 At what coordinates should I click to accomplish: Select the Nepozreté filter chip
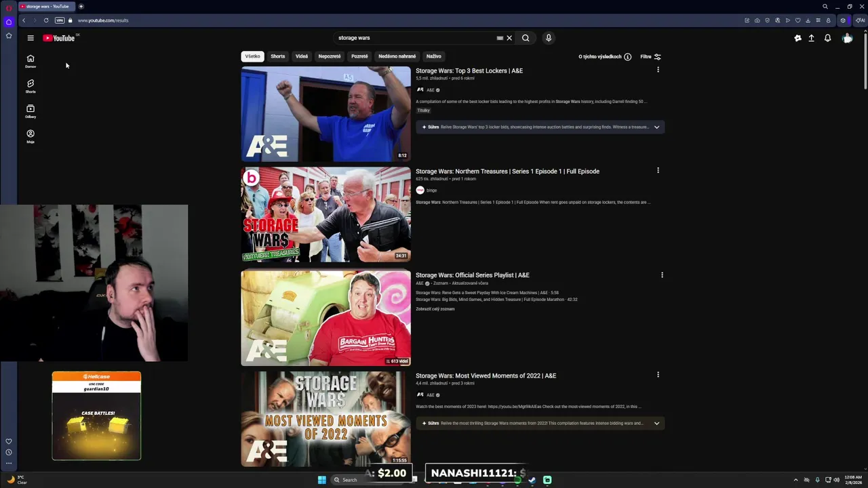pos(330,56)
